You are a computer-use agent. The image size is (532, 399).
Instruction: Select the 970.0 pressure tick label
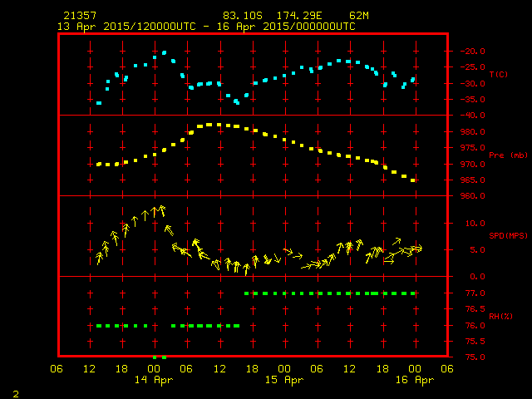[x=475, y=165]
